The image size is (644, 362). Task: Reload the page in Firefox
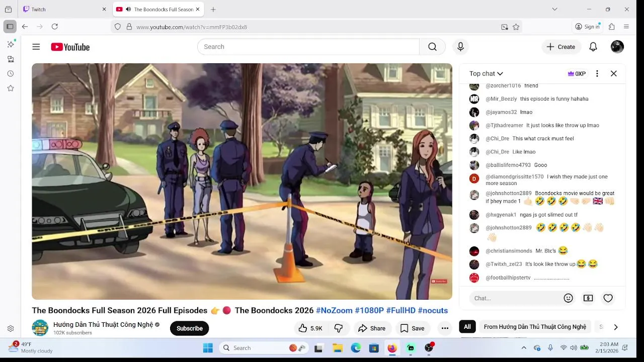pyautogui.click(x=55, y=27)
